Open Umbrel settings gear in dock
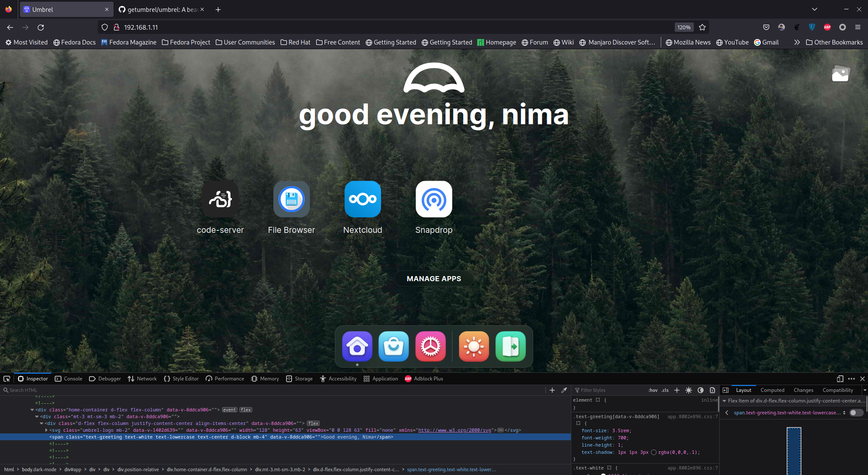Viewport: 868px width, 475px height. [x=430, y=346]
